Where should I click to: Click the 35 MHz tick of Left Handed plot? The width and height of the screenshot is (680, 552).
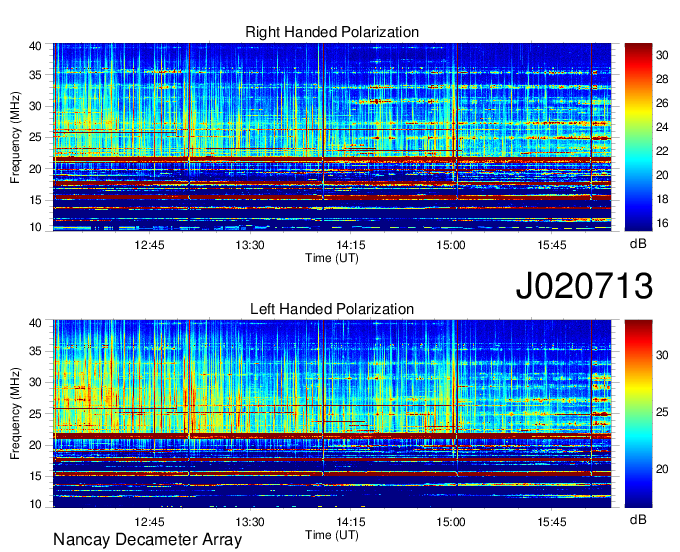click(35, 351)
